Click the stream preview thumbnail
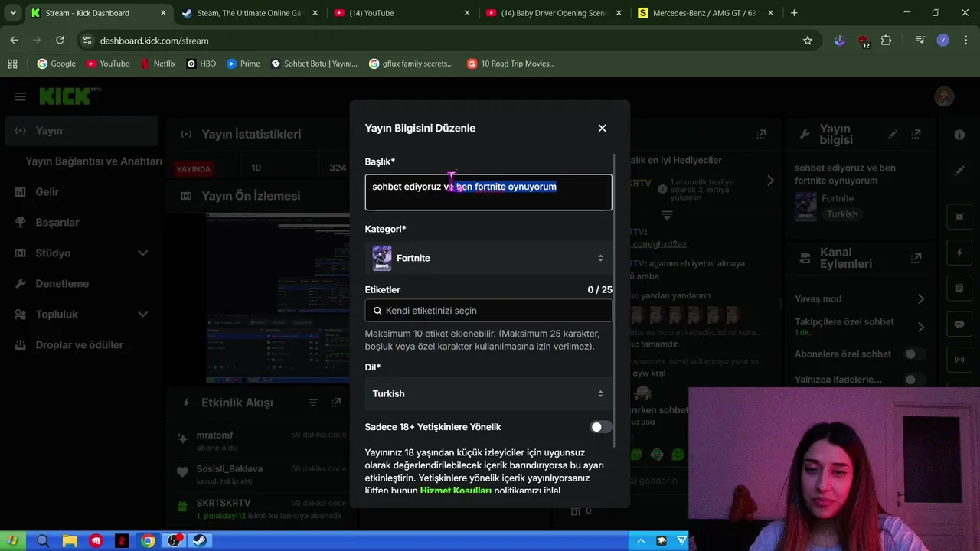The width and height of the screenshot is (980, 551). pyautogui.click(x=277, y=298)
